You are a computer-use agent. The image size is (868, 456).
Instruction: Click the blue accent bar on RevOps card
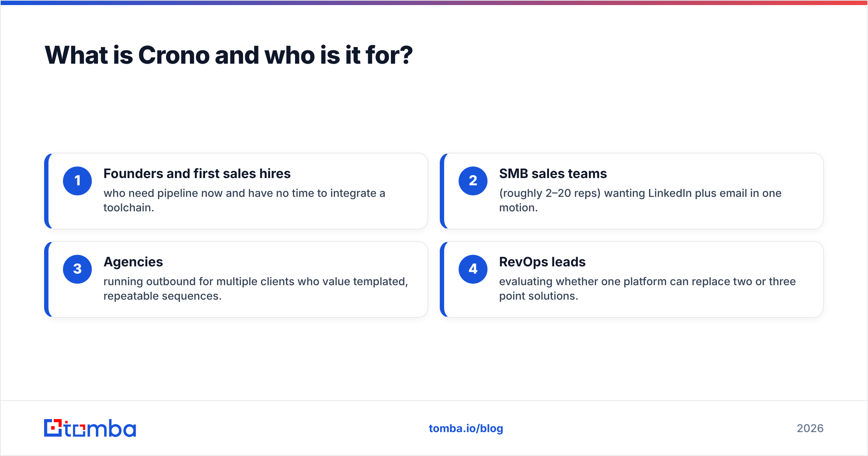442,279
